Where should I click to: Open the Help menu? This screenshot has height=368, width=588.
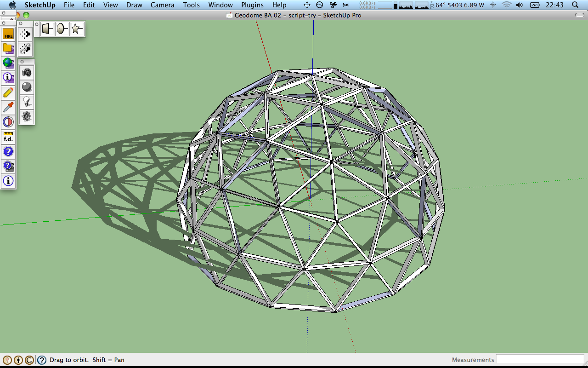coord(279,5)
